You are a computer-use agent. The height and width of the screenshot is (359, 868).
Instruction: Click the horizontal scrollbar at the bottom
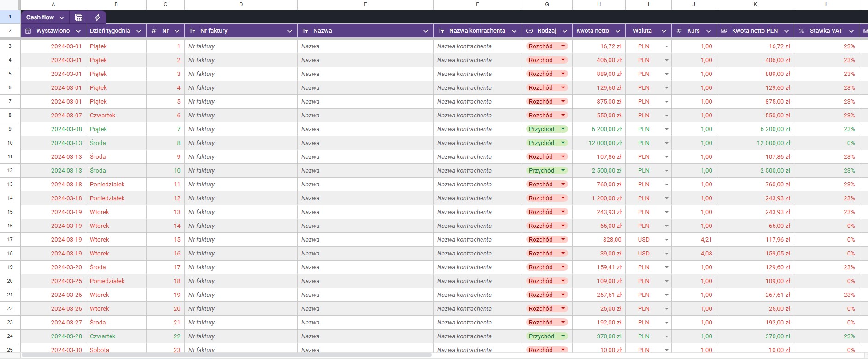[226, 355]
